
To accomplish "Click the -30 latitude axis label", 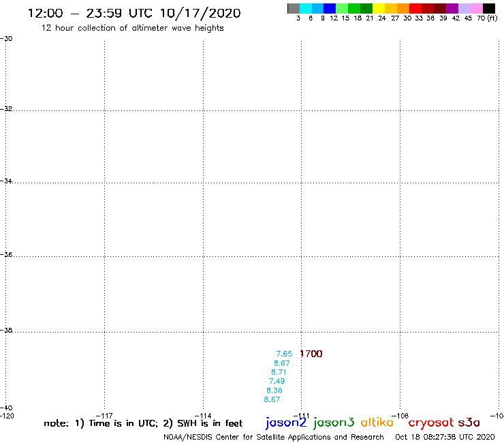I will pos(6,39).
